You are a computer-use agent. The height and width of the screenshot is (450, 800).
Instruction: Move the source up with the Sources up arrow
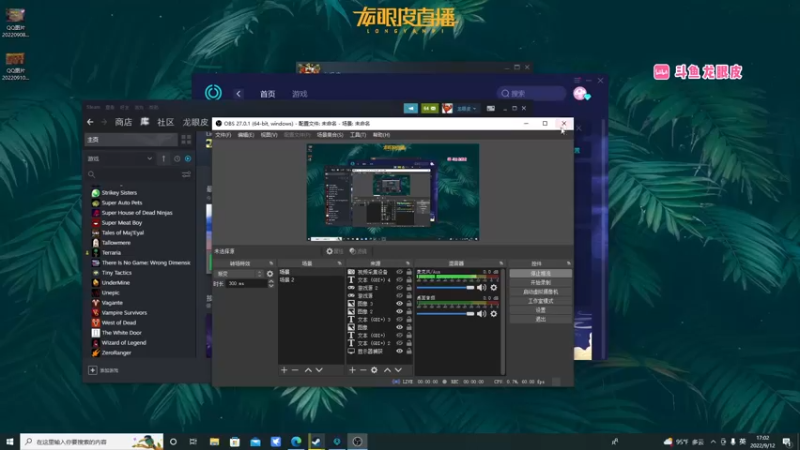(387, 370)
